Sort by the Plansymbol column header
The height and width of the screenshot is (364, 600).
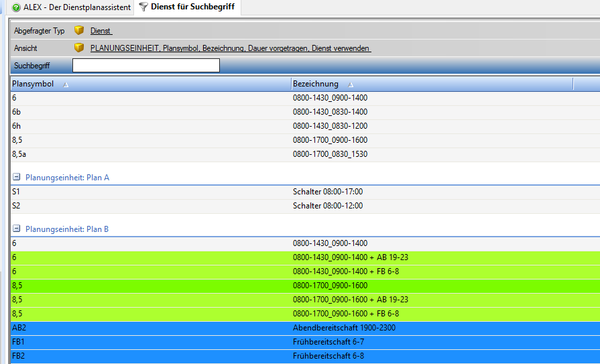tap(32, 84)
